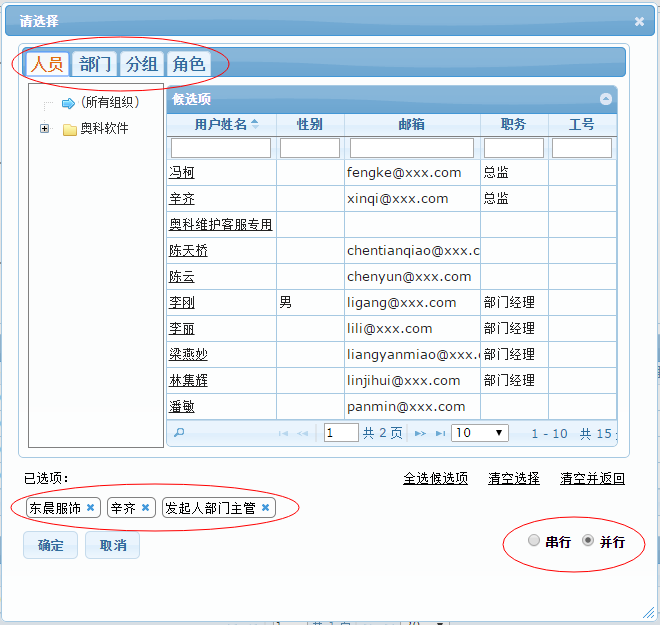Viewport: 660px width, 625px height.
Task: Click the search magnifier icon in grid footer
Action: 179,433
